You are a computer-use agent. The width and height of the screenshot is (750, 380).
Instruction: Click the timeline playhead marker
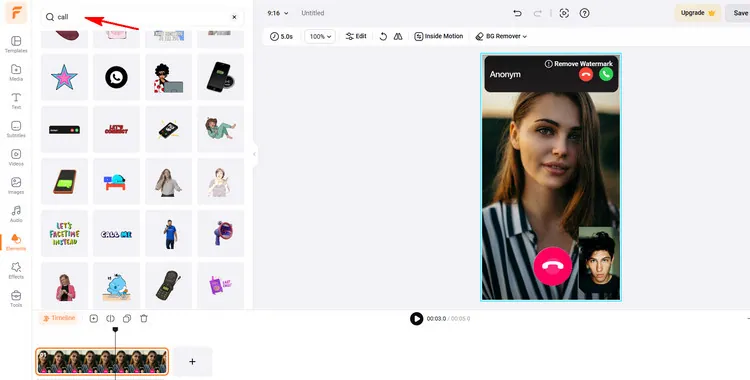pos(115,329)
